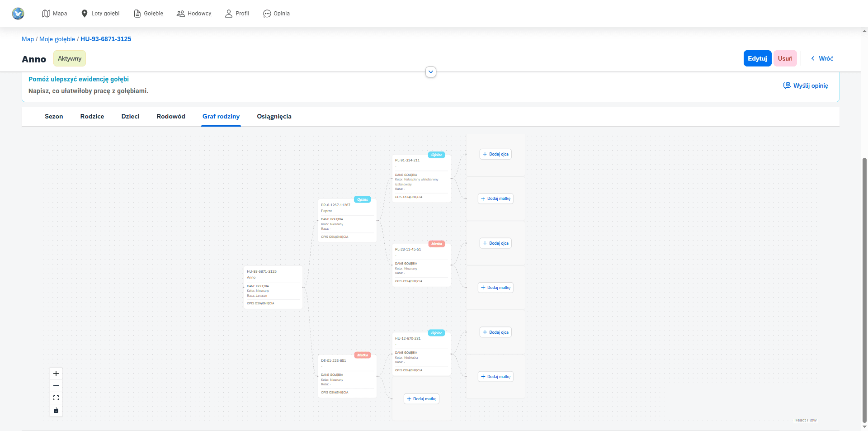868x431 pixels.
Task: Select the DE-01-223-851 mother node
Action: 347,376
